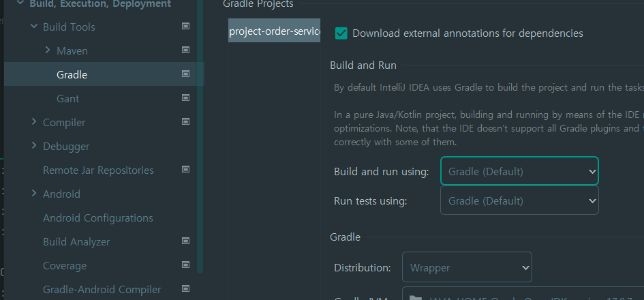Expand the Android settings node
Viewport: 644px width, 300px height.
coord(34,193)
